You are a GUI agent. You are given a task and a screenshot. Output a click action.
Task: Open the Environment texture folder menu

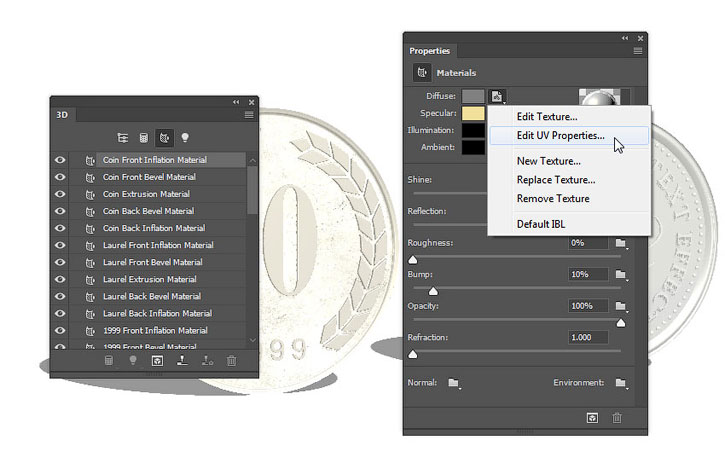click(x=621, y=383)
